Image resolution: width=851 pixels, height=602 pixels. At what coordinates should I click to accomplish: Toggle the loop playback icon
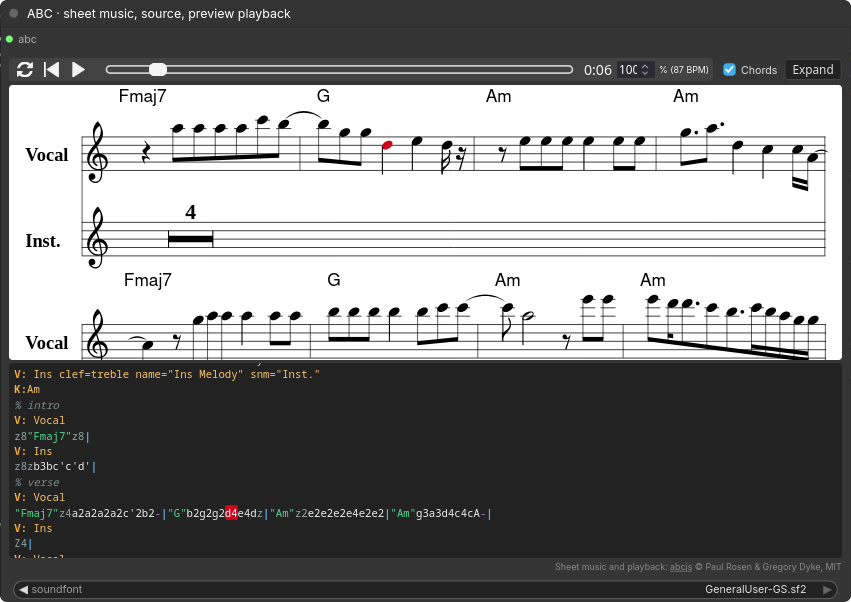coord(25,69)
